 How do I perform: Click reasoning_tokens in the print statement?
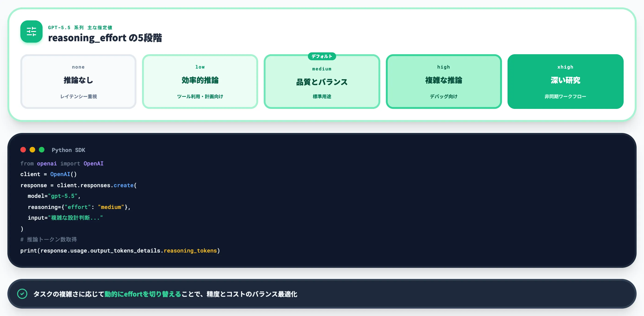pos(190,251)
